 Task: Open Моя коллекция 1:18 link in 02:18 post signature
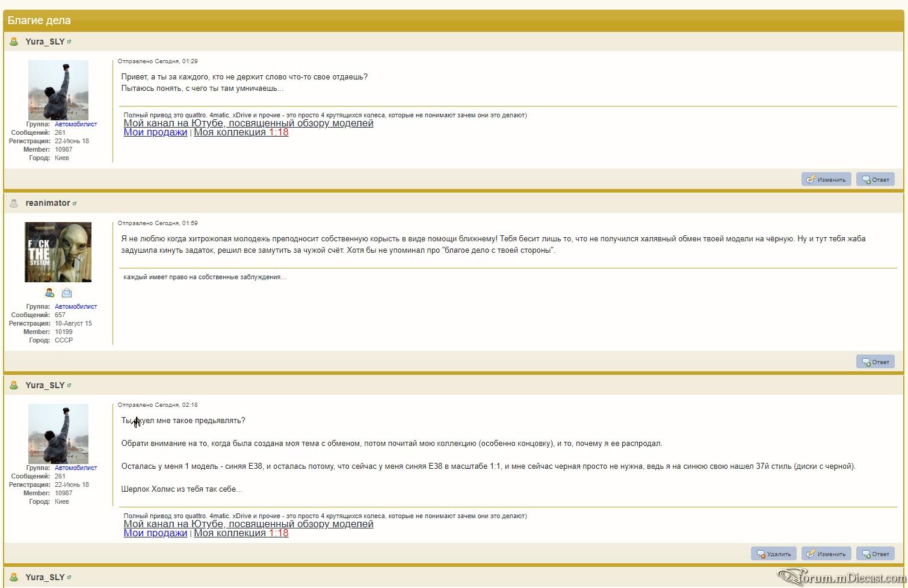pyautogui.click(x=241, y=533)
